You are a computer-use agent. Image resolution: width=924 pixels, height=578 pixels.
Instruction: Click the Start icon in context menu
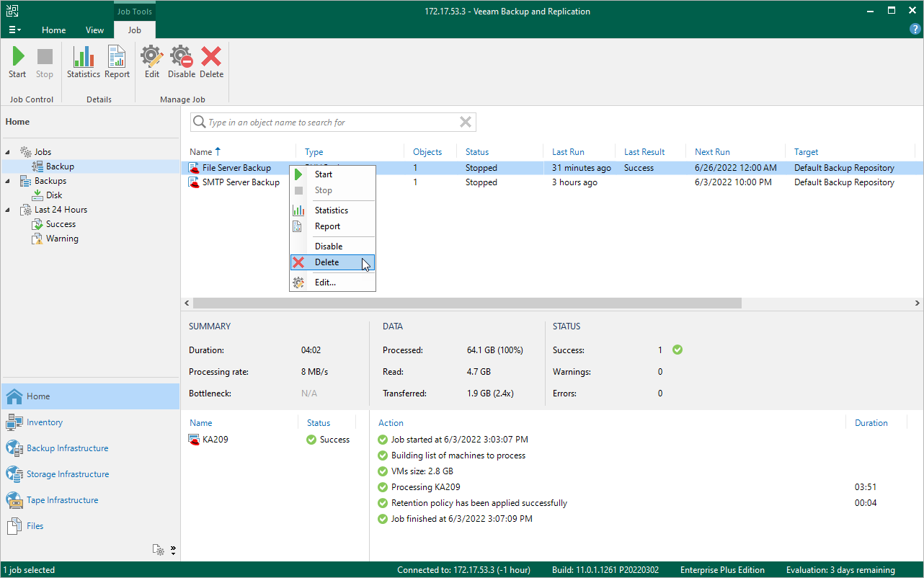click(298, 174)
